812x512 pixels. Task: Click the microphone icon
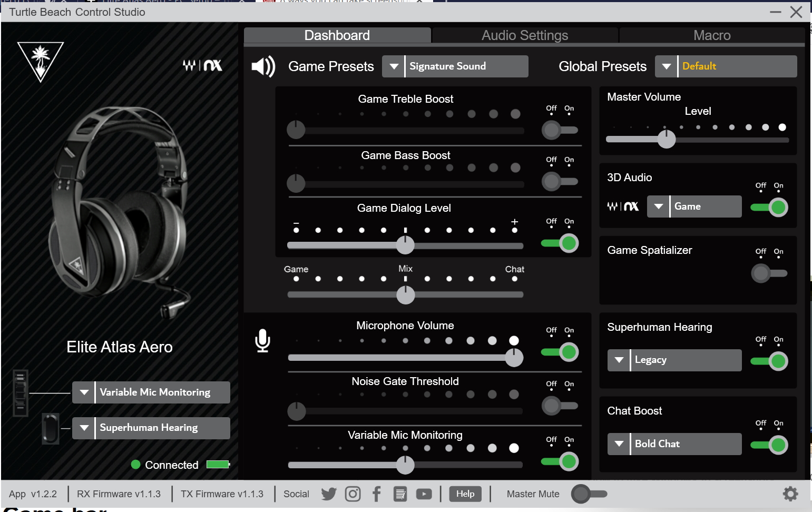pyautogui.click(x=262, y=341)
